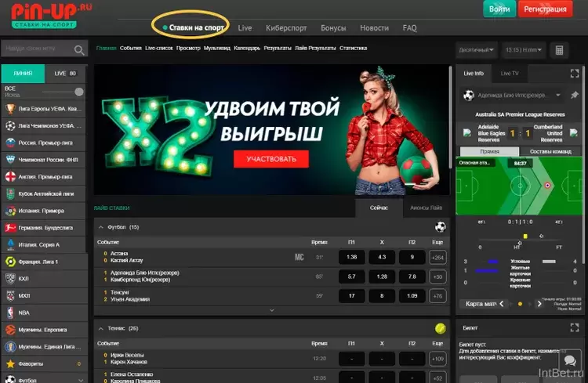Click the Войти button

pos(499,9)
